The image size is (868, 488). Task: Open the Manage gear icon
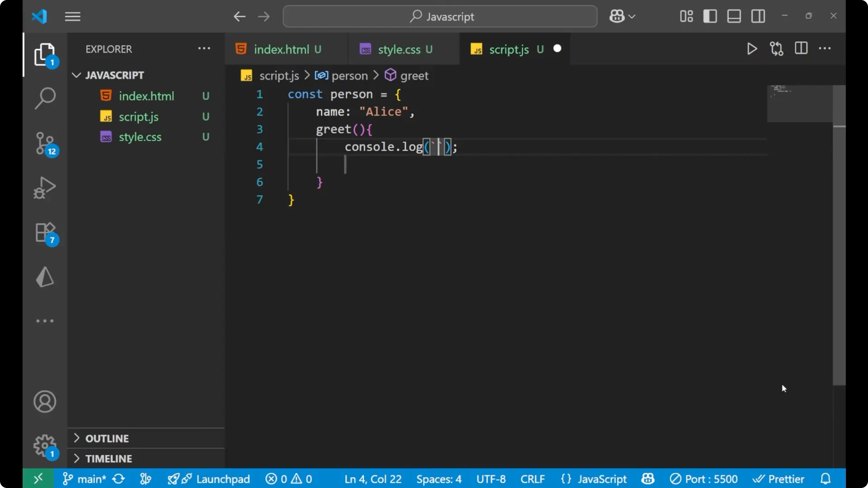coord(45,446)
